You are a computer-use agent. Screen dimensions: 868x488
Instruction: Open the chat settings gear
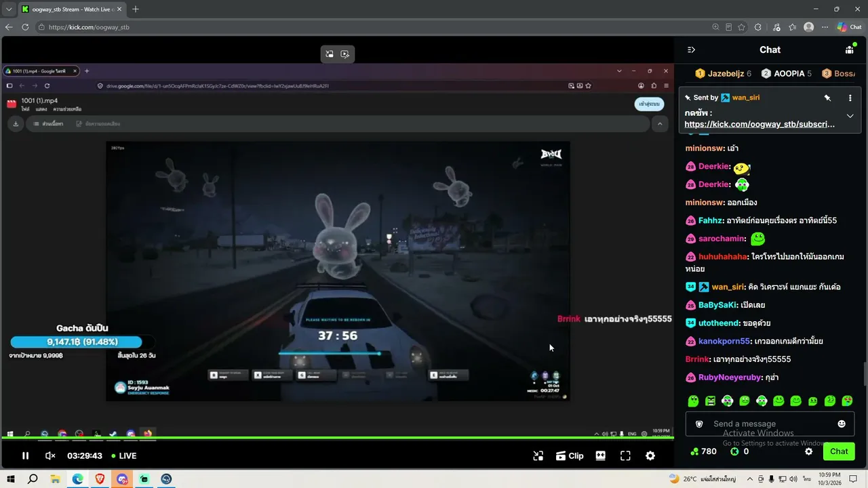pos(808,451)
